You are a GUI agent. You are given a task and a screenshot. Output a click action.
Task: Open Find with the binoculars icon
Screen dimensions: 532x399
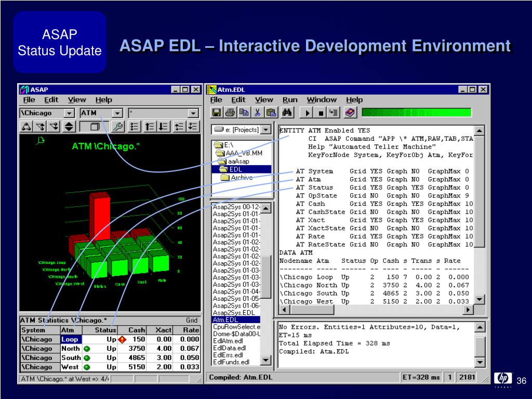287,113
